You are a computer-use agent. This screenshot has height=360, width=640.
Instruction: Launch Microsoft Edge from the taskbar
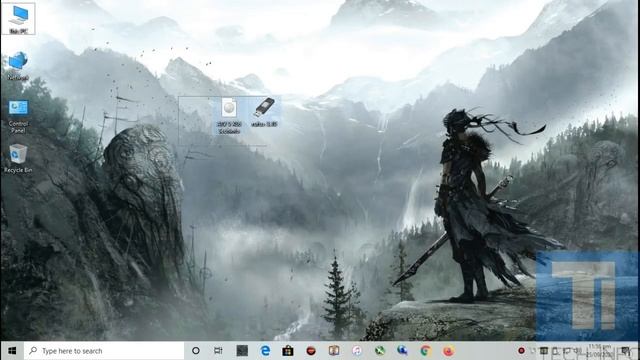pos(265,351)
